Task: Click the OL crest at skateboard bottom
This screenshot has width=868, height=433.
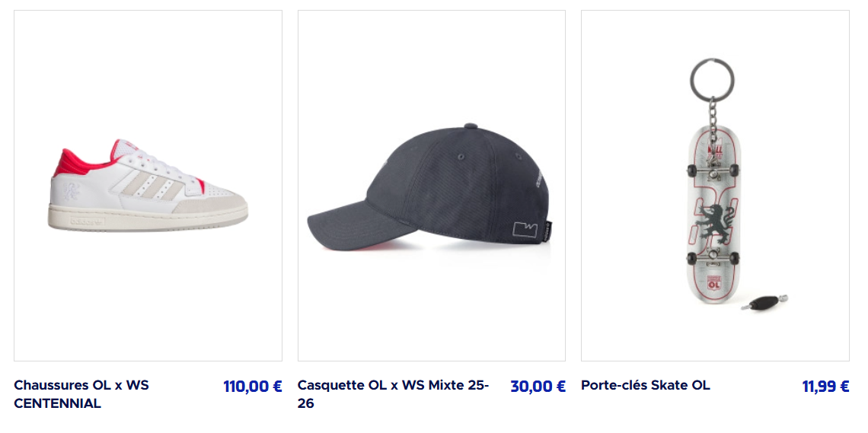Action: coord(713,285)
